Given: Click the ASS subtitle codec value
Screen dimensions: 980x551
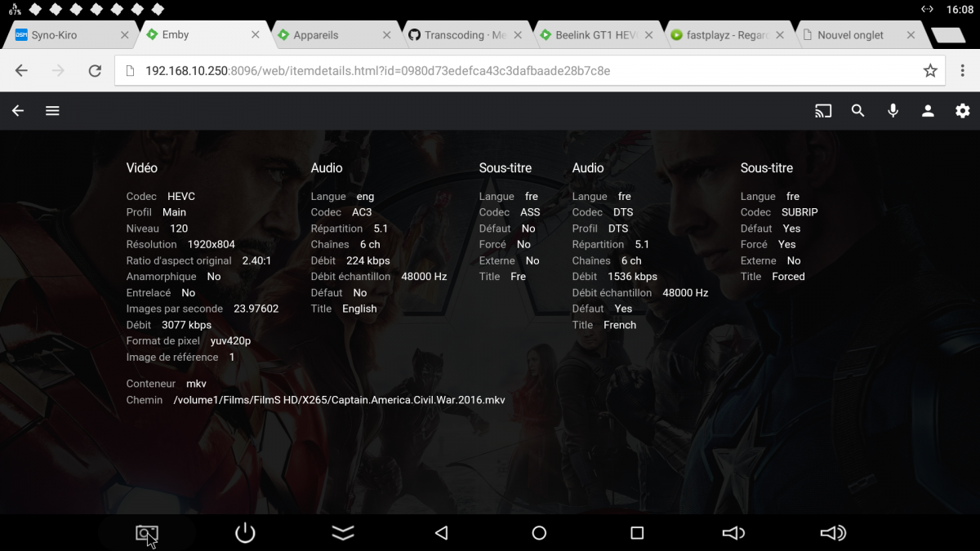Looking at the screenshot, I should [x=530, y=212].
